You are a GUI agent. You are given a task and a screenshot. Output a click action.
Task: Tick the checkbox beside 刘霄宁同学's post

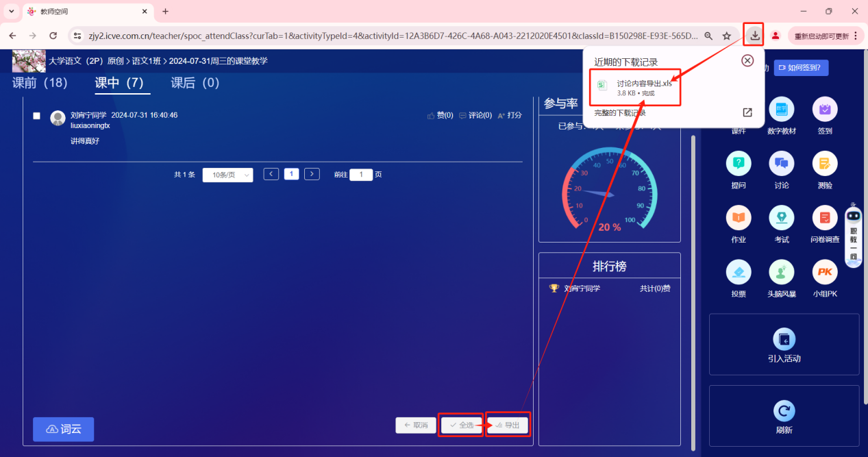click(x=37, y=116)
